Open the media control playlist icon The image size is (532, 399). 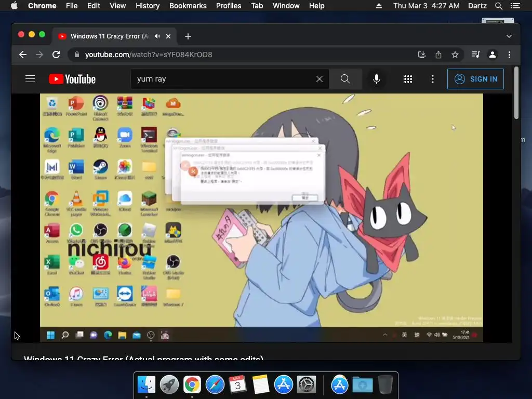[476, 55]
